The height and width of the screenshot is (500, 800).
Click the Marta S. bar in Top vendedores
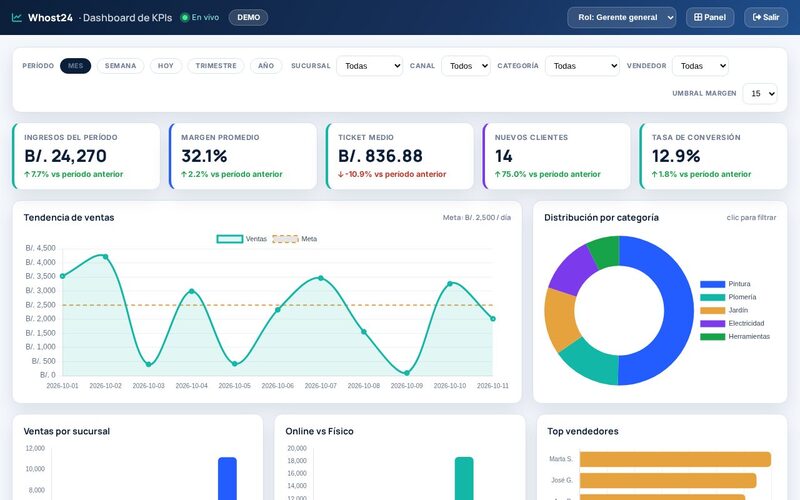(x=675, y=459)
